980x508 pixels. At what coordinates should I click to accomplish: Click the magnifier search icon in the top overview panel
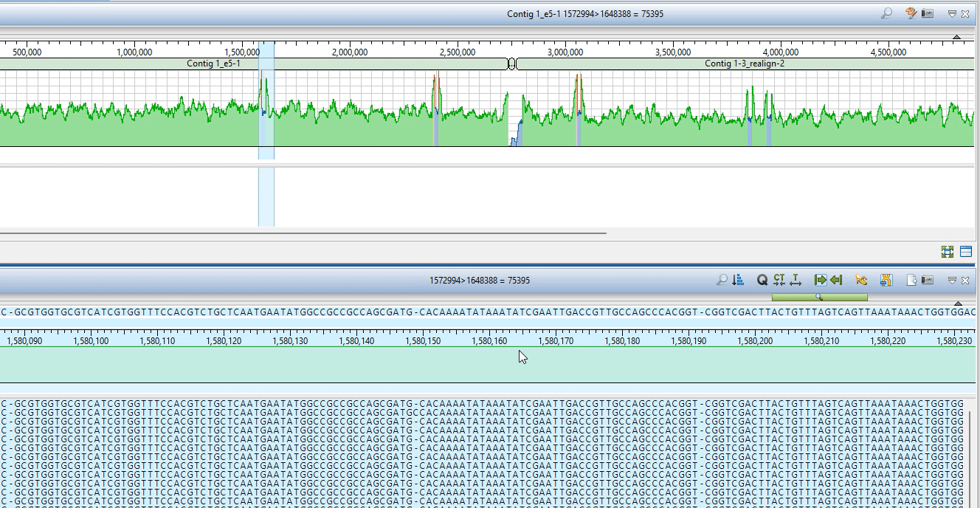pos(886,13)
